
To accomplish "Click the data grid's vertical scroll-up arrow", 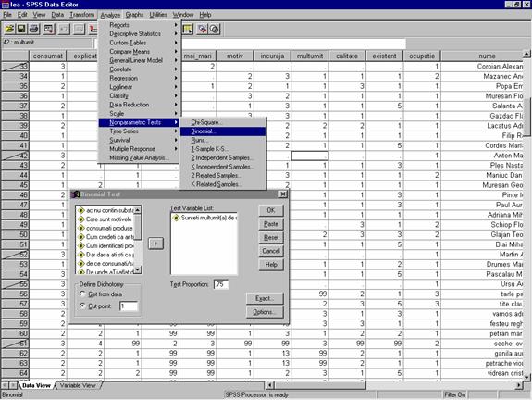I will click(x=526, y=54).
